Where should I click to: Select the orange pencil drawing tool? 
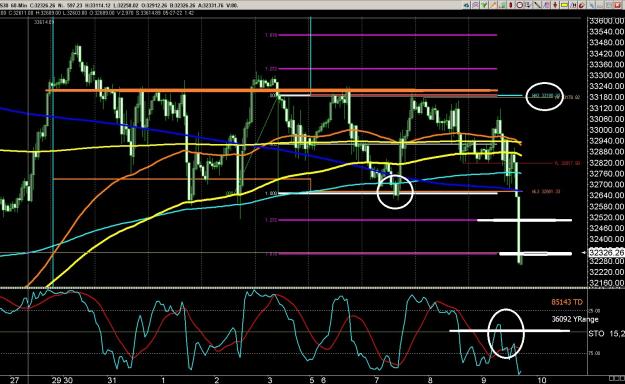(493, 5)
